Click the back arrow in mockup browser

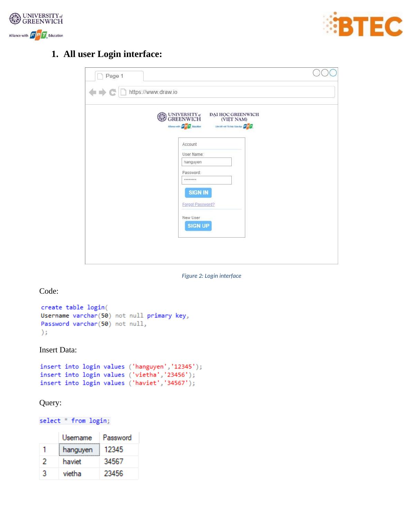(x=92, y=92)
